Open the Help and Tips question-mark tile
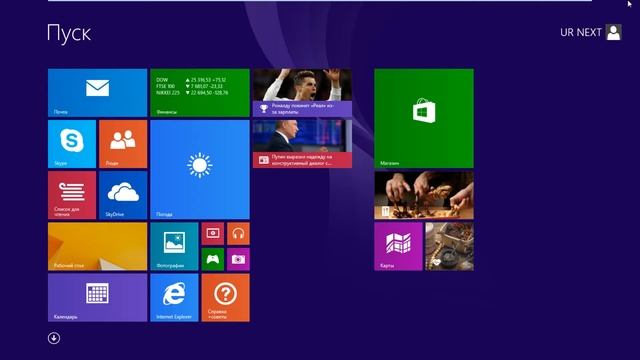The image size is (640, 360). [x=226, y=298]
